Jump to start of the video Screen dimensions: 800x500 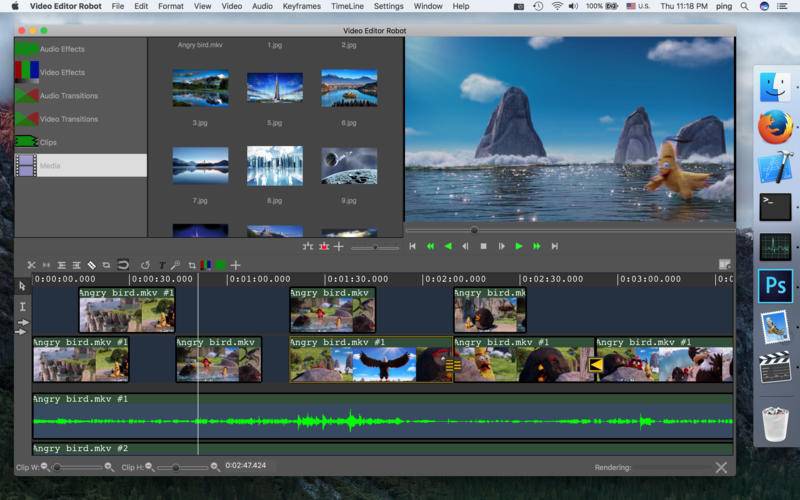coord(412,246)
